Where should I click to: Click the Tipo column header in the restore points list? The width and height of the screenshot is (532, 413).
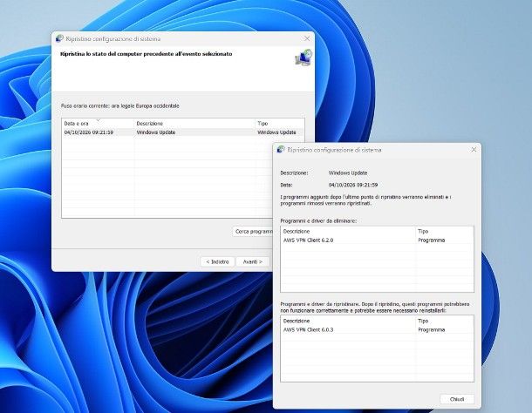point(279,124)
